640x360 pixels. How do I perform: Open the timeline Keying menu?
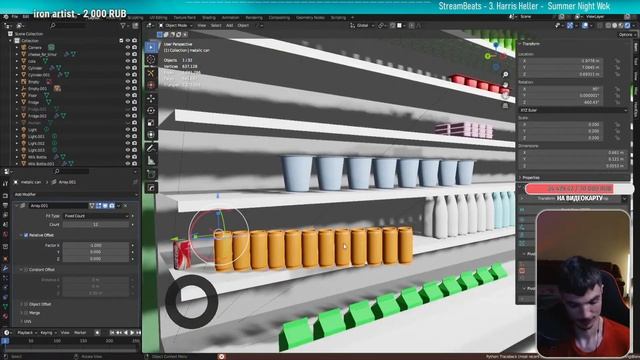click(x=48, y=333)
